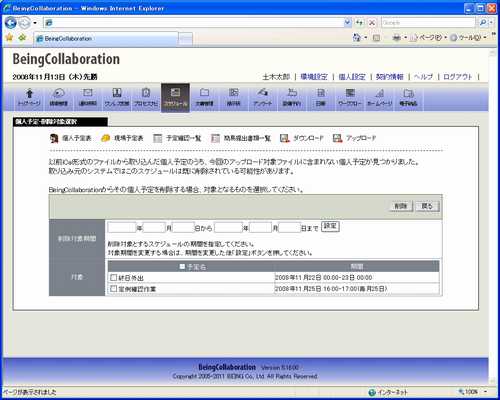Click the end day field before 日まで
The width and height of the screenshot is (500, 400).
(x=290, y=228)
